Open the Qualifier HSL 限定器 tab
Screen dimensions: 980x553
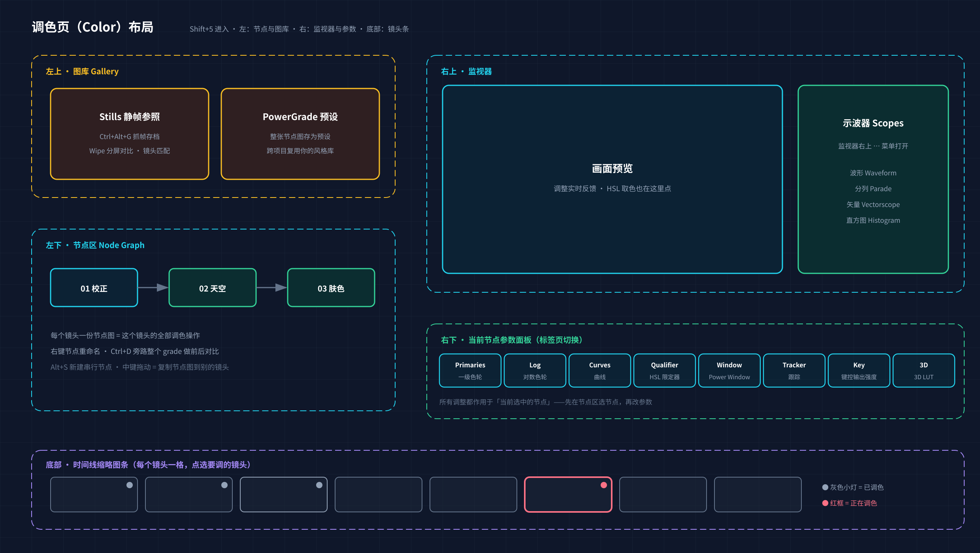(664, 371)
